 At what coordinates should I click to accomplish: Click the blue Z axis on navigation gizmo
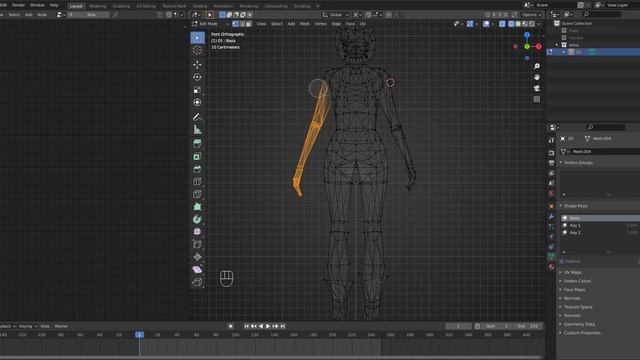(x=527, y=36)
